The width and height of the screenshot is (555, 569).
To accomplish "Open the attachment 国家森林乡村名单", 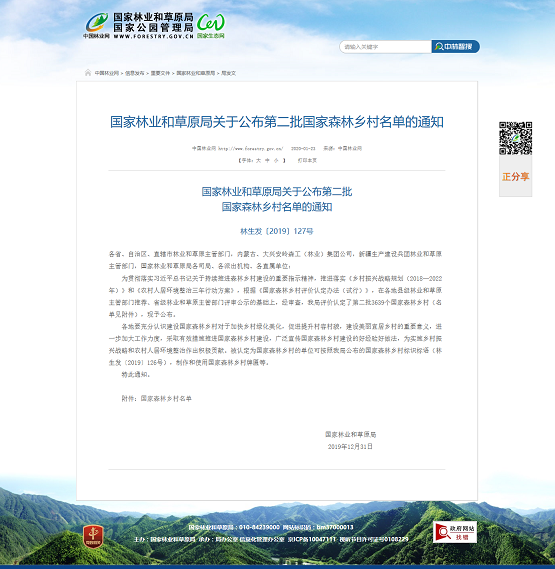I will [166, 398].
